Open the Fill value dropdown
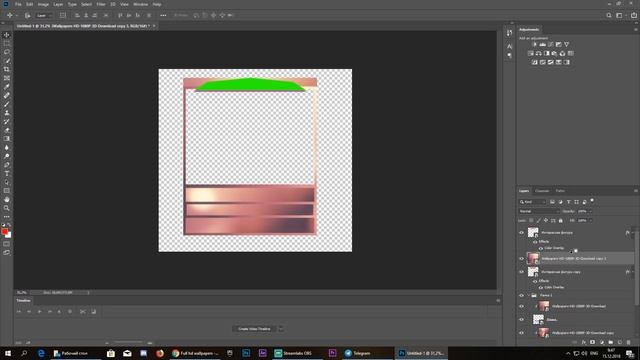 (590, 220)
